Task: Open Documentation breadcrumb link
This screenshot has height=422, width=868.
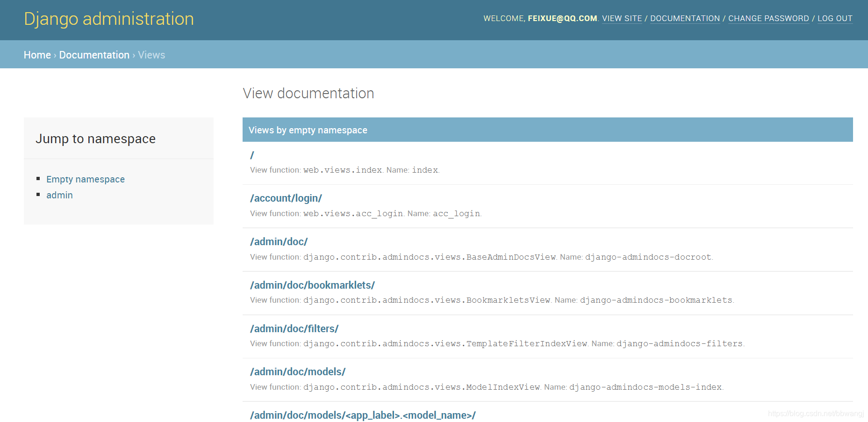Action: point(94,55)
